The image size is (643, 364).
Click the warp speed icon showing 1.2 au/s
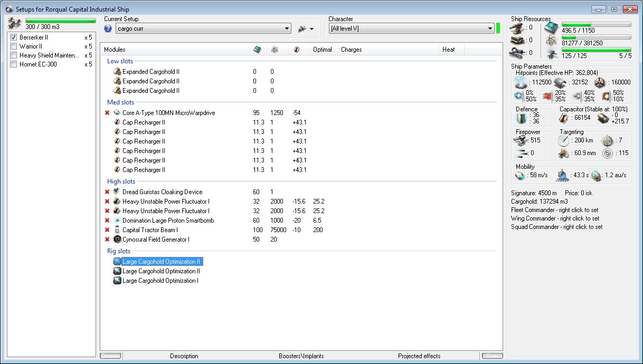coord(596,175)
